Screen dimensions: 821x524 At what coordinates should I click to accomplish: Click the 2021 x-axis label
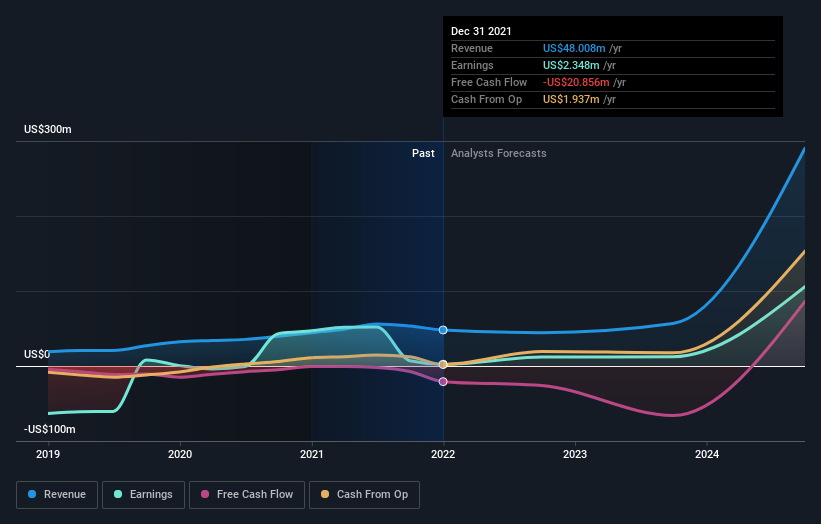tap(312, 454)
